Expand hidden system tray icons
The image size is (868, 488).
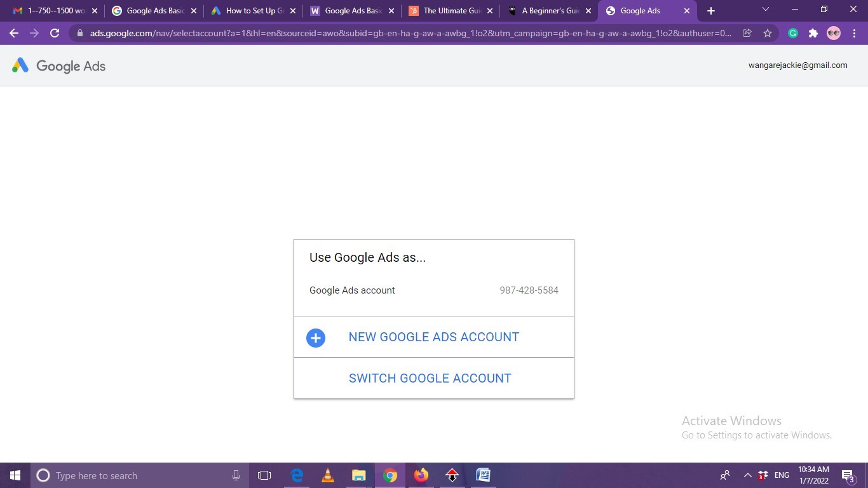[747, 475]
